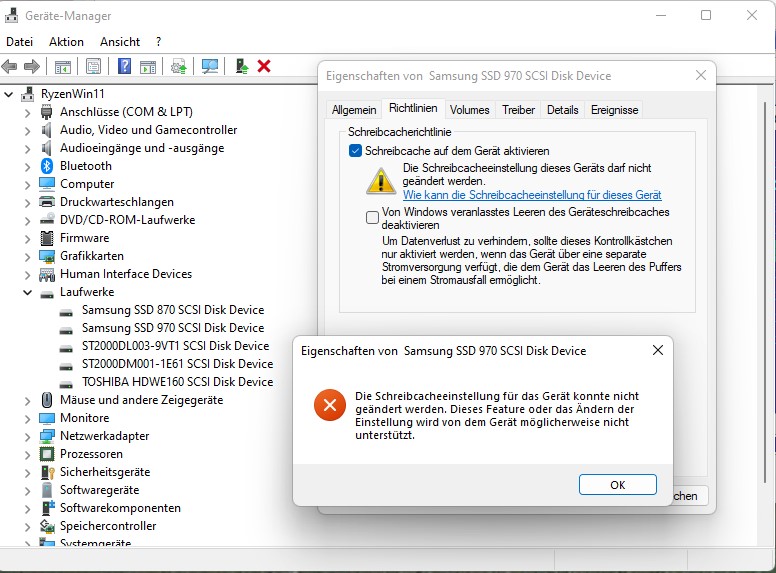Viewport: 776px width, 573px height.
Task: Click the Prozessoren icon
Action: [x=47, y=454]
